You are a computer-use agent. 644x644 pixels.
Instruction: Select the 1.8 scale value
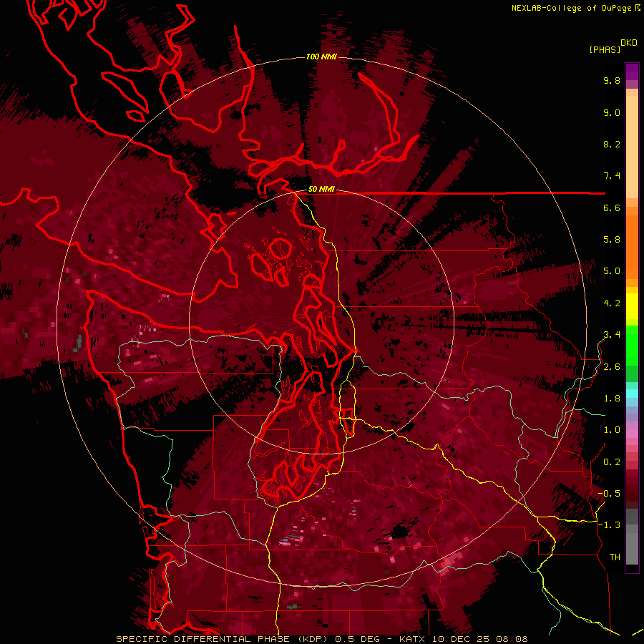(612, 399)
